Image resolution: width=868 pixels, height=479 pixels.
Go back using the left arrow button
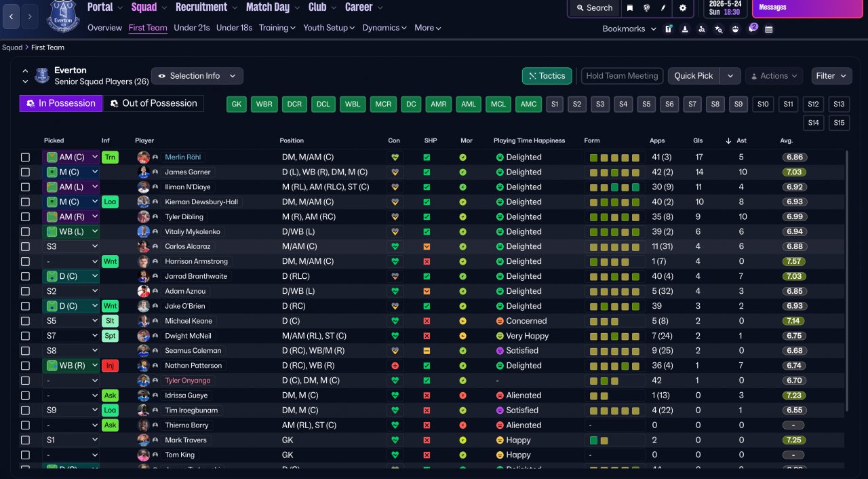click(12, 16)
